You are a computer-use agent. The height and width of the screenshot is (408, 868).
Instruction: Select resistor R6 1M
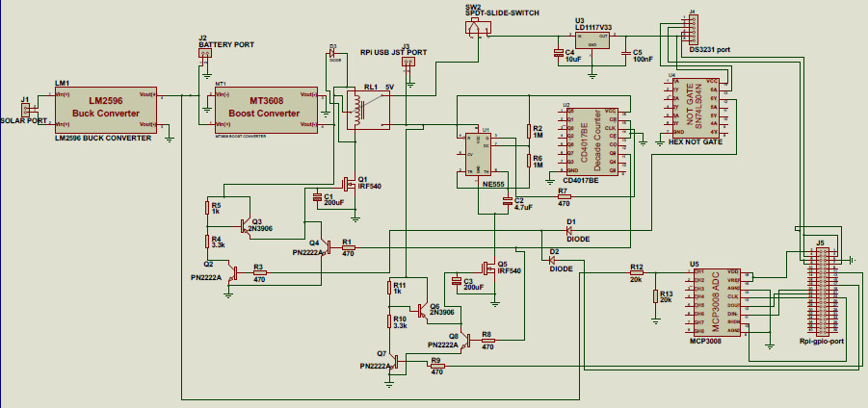click(x=529, y=161)
